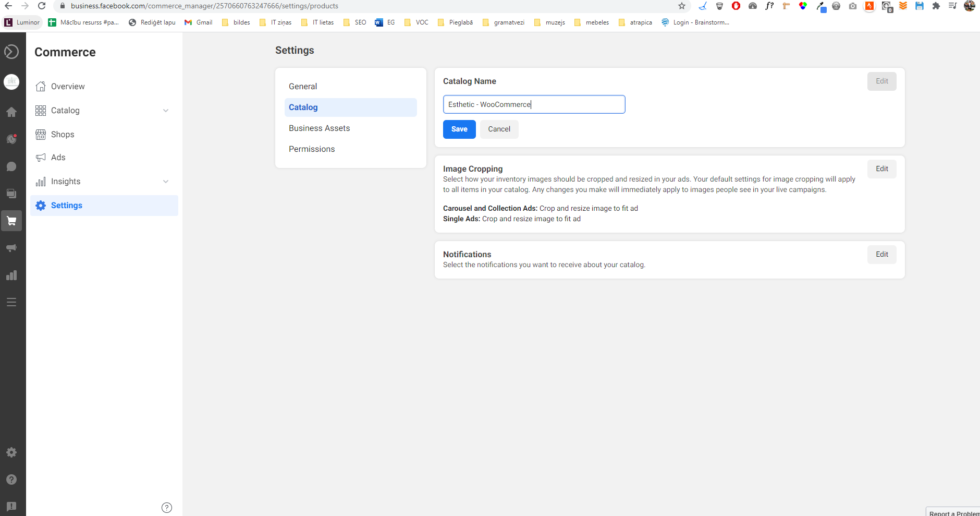The height and width of the screenshot is (516, 980).
Task: Open the Business Suite logo icon
Action: [x=11, y=52]
